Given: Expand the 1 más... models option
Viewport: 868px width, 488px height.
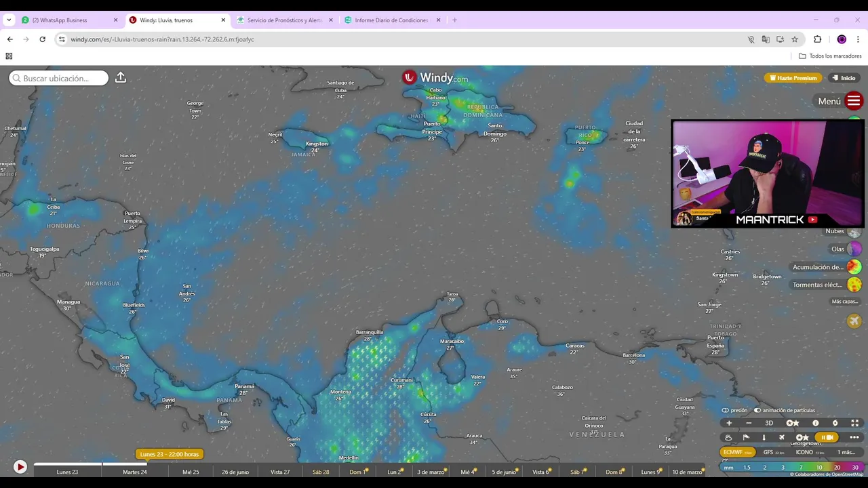Looking at the screenshot, I should [846, 452].
